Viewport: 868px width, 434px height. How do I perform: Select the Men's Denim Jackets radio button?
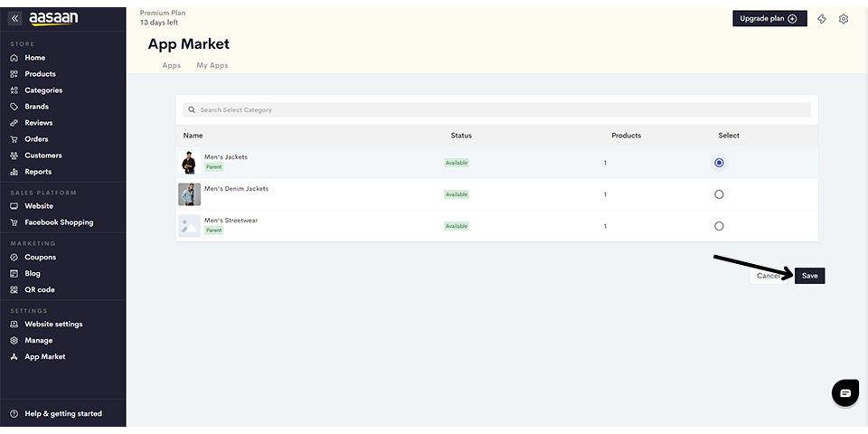[719, 194]
